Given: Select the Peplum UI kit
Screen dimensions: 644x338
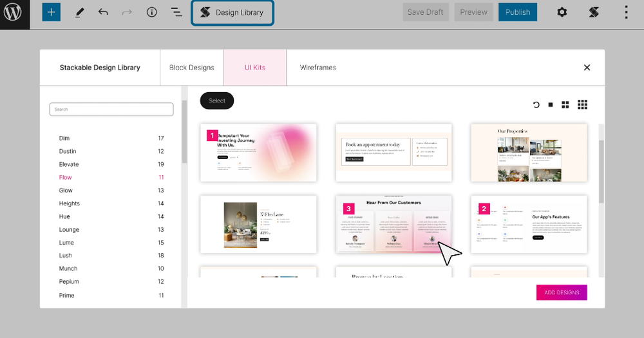Looking at the screenshot, I should click(x=111, y=282).
